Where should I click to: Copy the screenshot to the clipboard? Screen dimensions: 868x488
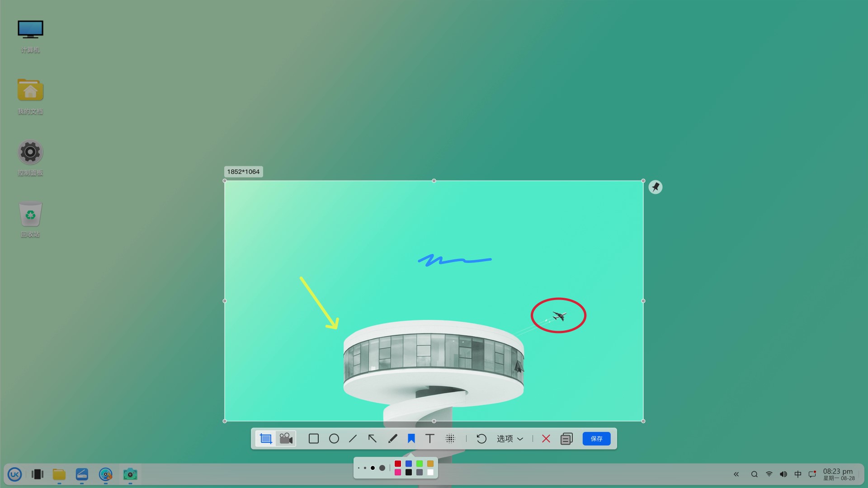point(566,439)
